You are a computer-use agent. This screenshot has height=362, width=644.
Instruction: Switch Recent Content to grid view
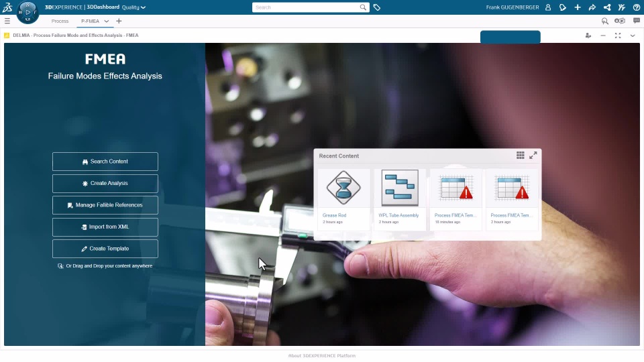(x=521, y=155)
